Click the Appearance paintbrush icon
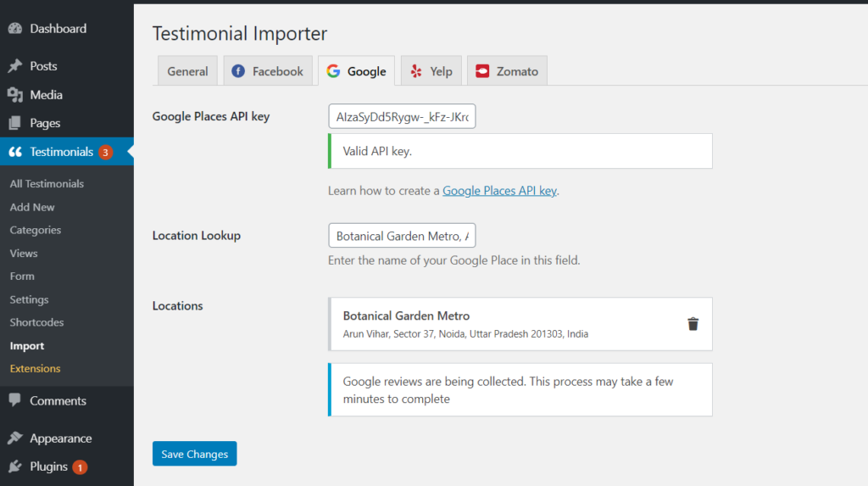The image size is (868, 486). [x=15, y=438]
